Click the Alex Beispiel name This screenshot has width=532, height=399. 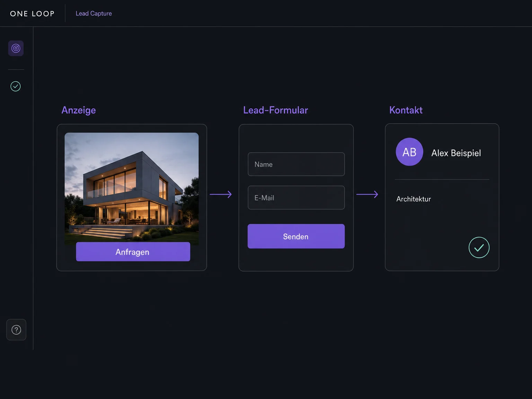(x=456, y=153)
